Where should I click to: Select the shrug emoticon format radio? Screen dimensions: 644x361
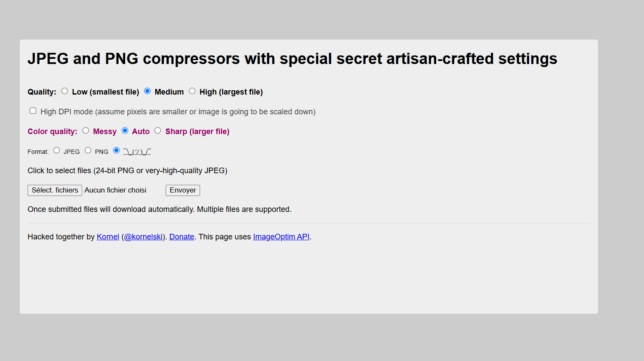(x=117, y=150)
